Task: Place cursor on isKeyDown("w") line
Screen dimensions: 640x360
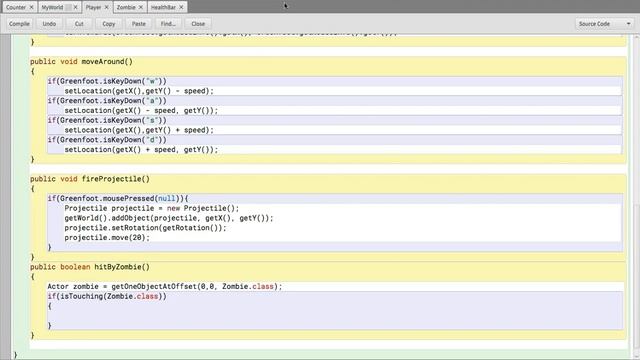Action: click(107, 81)
